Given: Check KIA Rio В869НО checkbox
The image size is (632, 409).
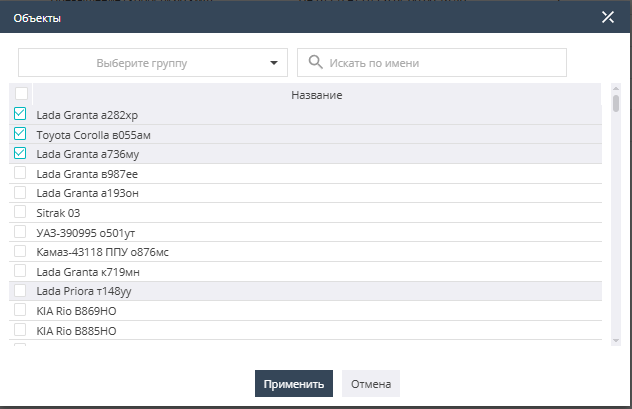Looking at the screenshot, I should (20, 310).
